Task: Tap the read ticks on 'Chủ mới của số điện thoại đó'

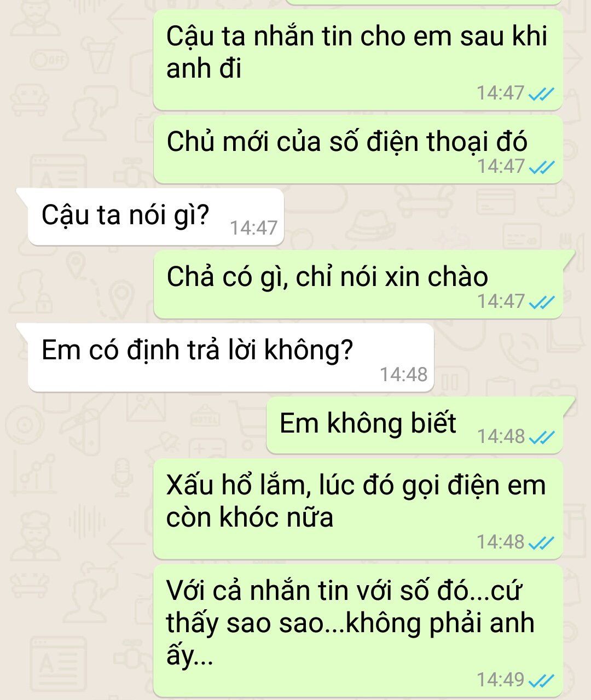Action: tap(542, 166)
